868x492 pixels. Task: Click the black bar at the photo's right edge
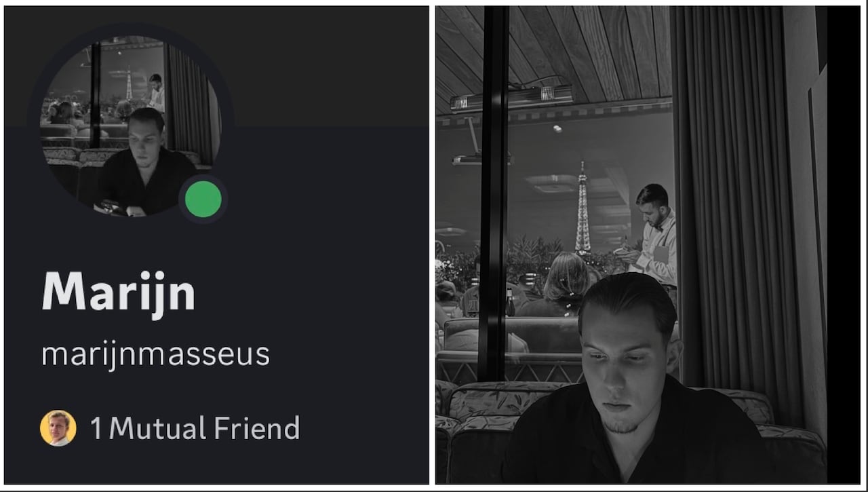click(844, 244)
